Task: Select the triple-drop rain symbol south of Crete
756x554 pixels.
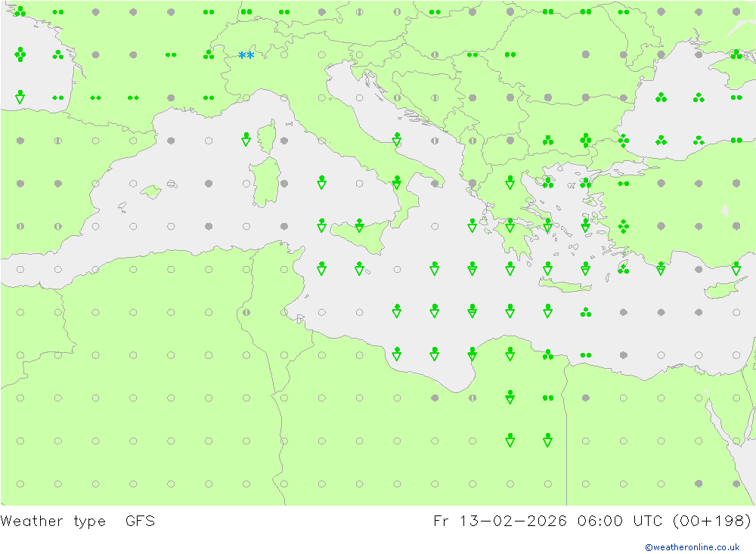Action: click(x=586, y=312)
